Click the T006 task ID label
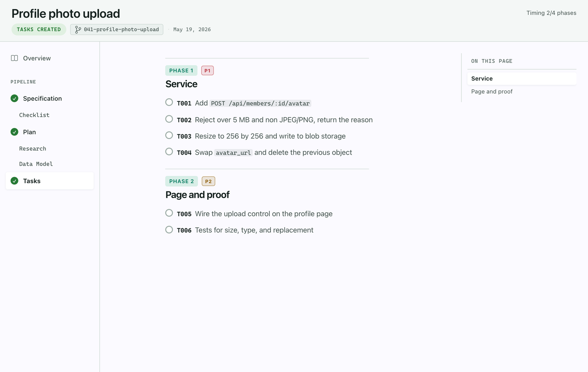 pos(184,230)
